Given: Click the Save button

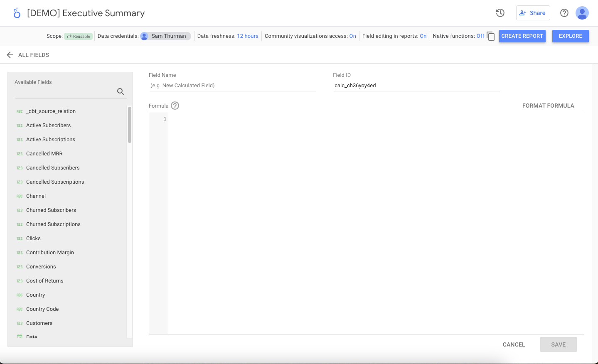Looking at the screenshot, I should pos(559,344).
